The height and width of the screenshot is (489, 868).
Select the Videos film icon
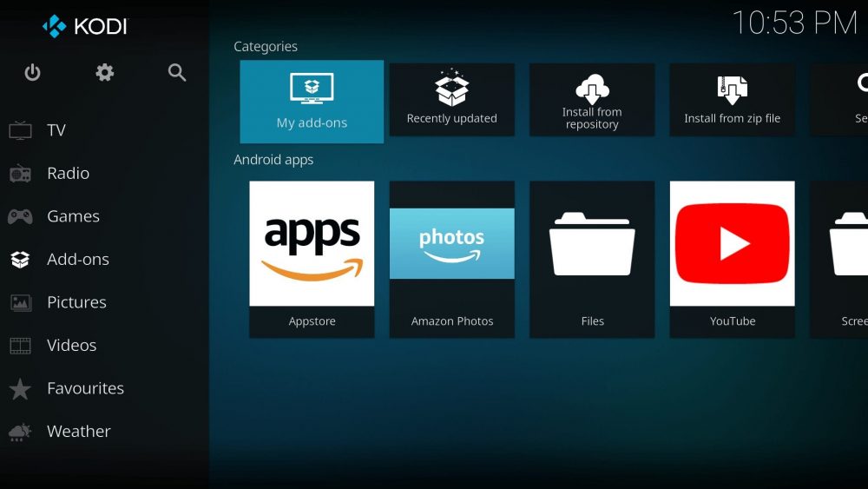tap(21, 346)
